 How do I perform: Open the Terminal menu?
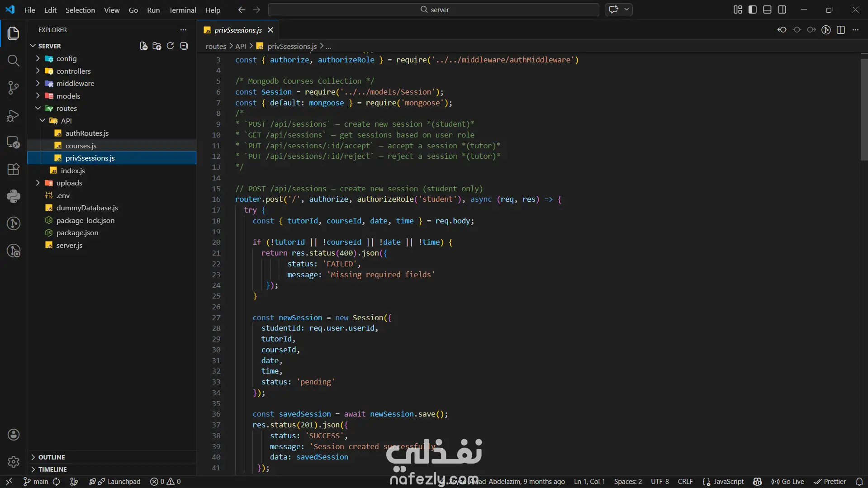(182, 9)
